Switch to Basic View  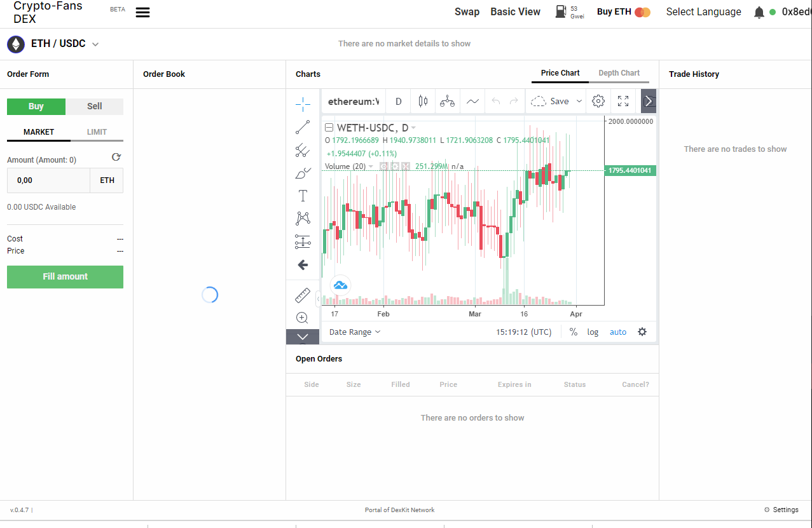[x=516, y=12]
